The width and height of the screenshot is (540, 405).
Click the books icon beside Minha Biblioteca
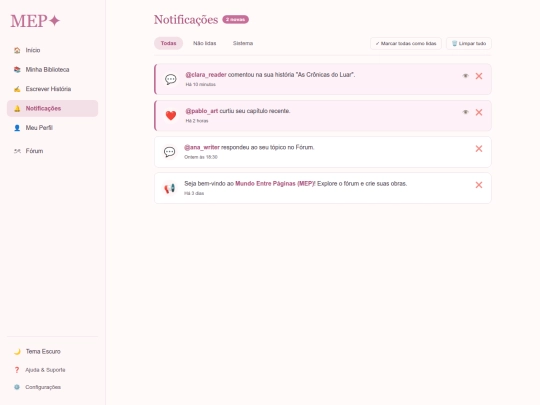pyautogui.click(x=17, y=70)
